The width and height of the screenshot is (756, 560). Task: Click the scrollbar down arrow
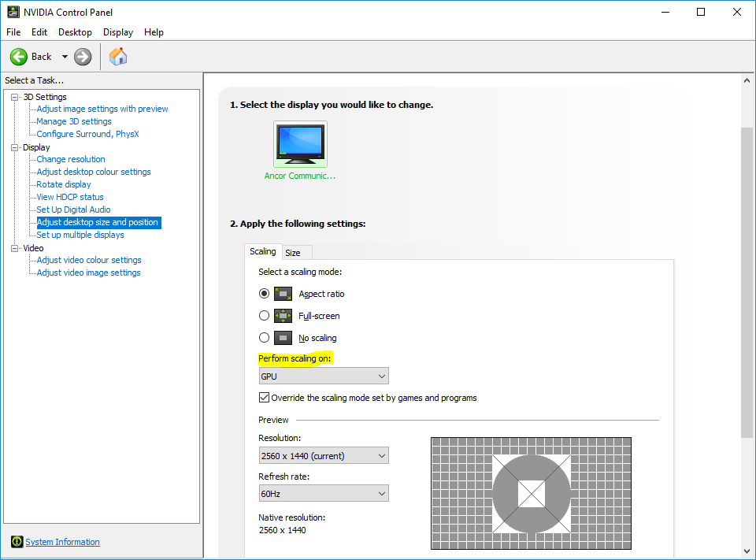coord(747,551)
